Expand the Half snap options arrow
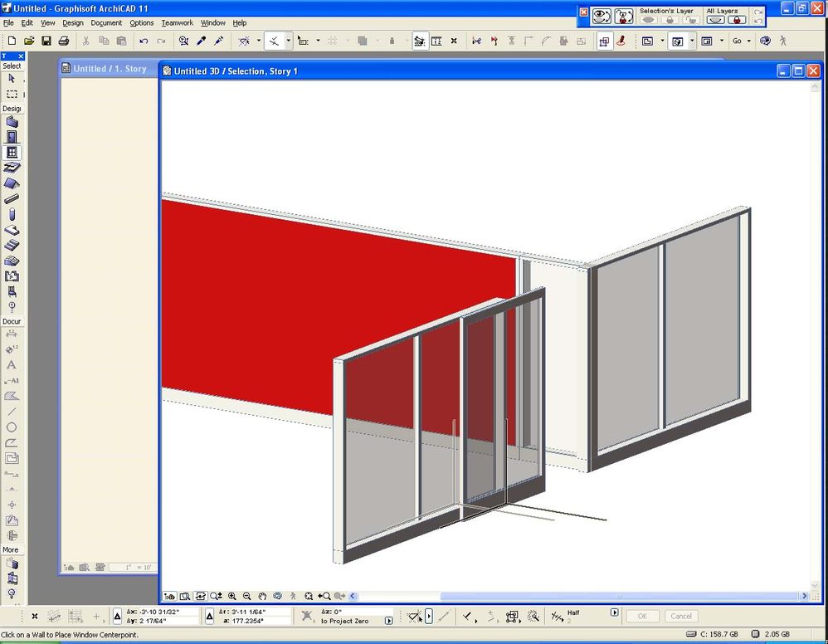 pos(614,612)
